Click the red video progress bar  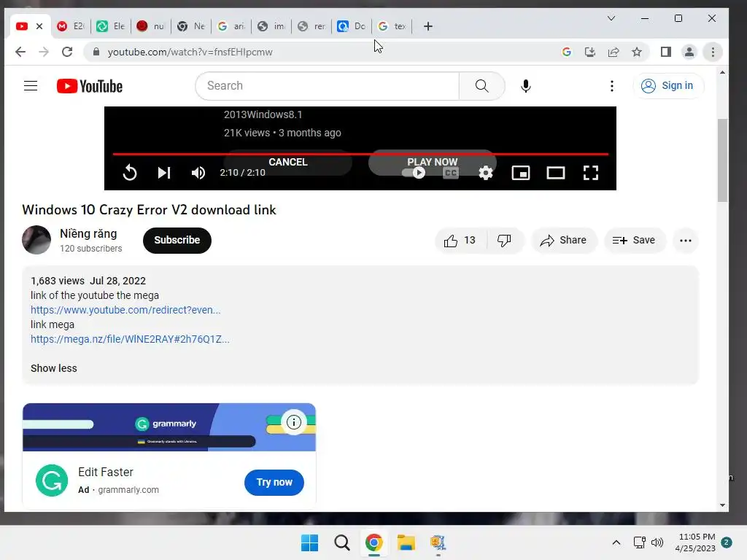[x=360, y=155]
